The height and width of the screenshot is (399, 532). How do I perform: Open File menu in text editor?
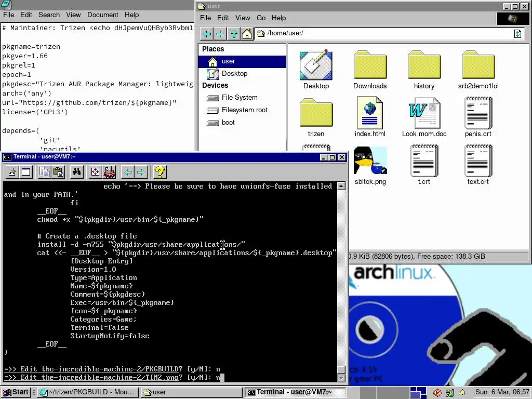coord(8,15)
